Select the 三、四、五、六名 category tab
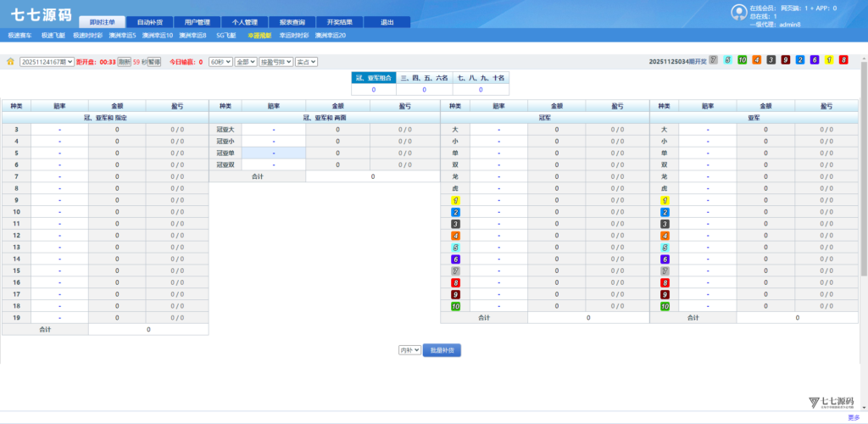 coord(424,77)
